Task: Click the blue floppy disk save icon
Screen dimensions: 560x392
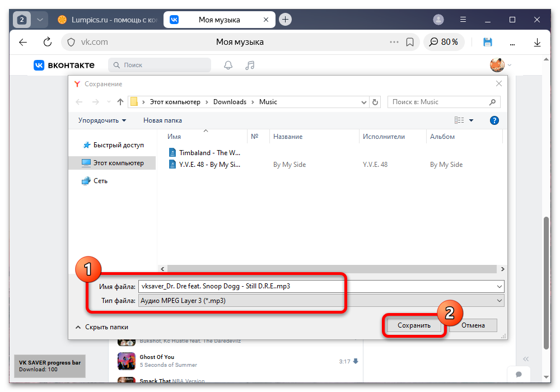Action: [488, 42]
